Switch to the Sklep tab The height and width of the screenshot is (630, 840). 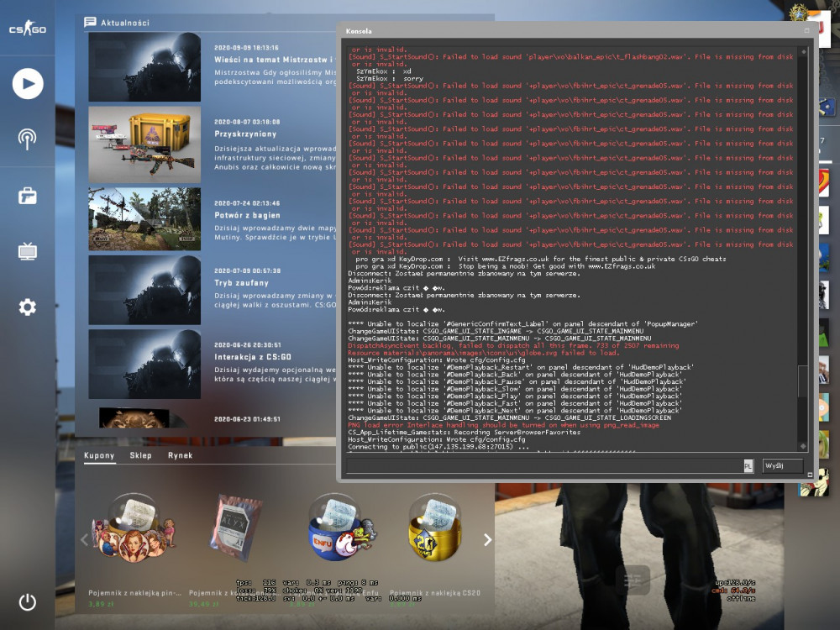point(140,455)
